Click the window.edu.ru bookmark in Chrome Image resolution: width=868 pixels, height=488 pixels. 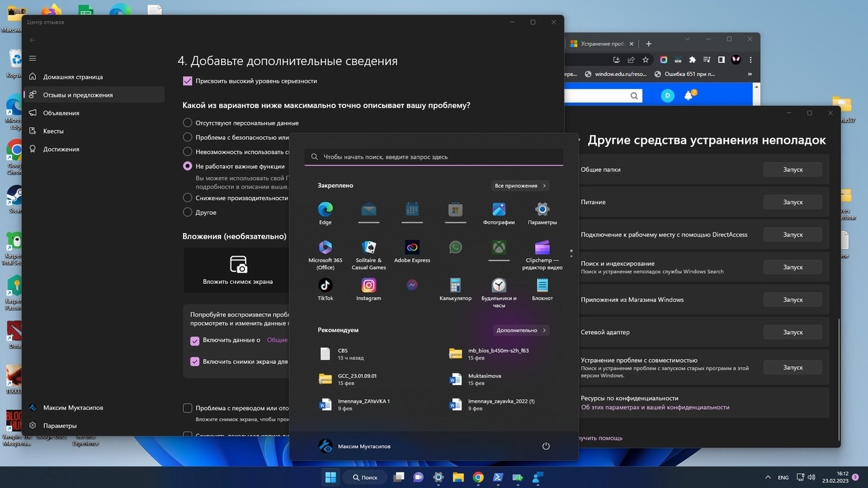click(x=615, y=74)
